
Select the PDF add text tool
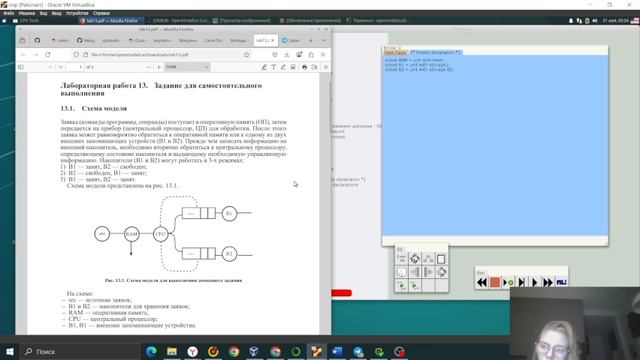point(273,67)
